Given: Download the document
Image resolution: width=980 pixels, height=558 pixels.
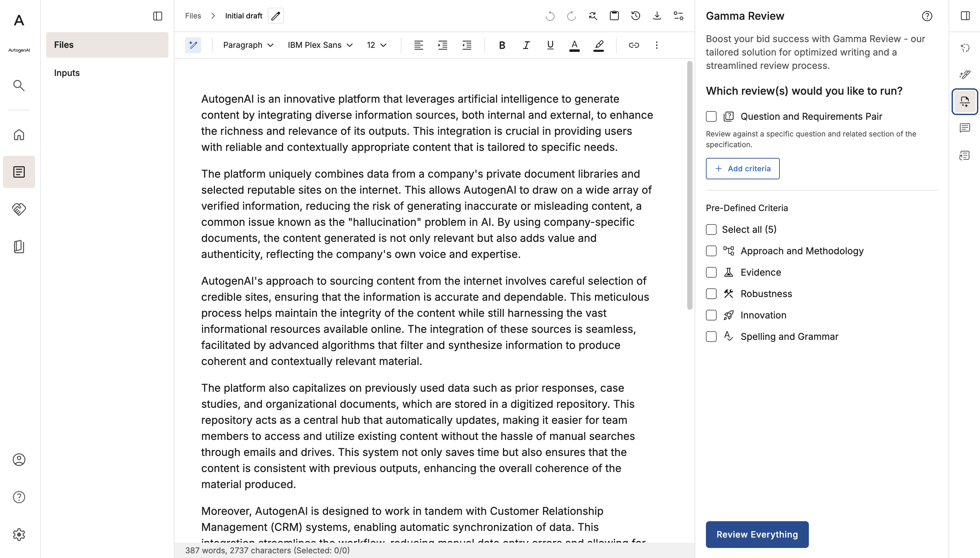Looking at the screenshot, I should (x=657, y=16).
